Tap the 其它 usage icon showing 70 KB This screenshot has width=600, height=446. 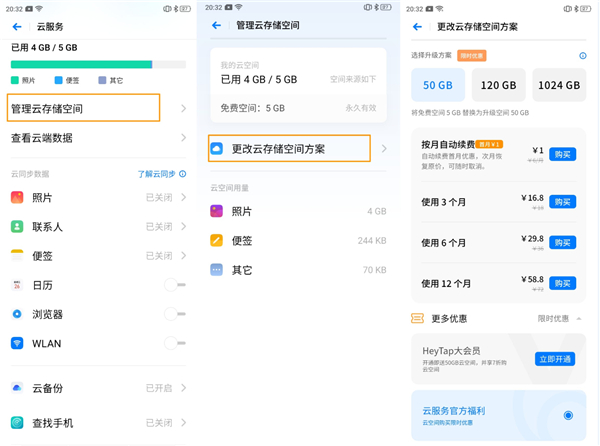click(217, 270)
